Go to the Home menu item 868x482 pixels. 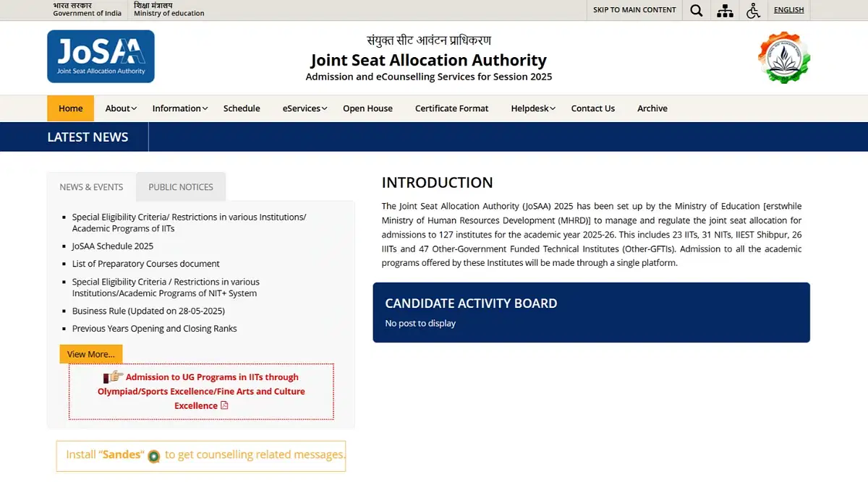71,108
